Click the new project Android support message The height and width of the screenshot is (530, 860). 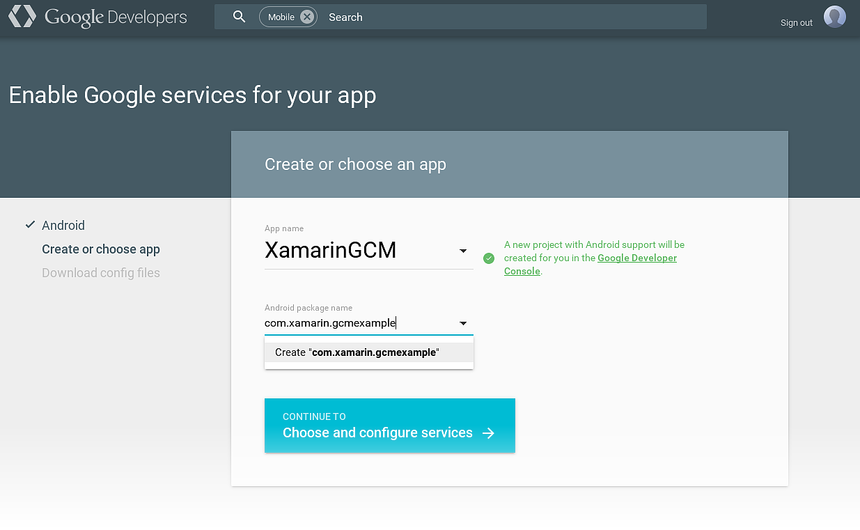(x=594, y=258)
